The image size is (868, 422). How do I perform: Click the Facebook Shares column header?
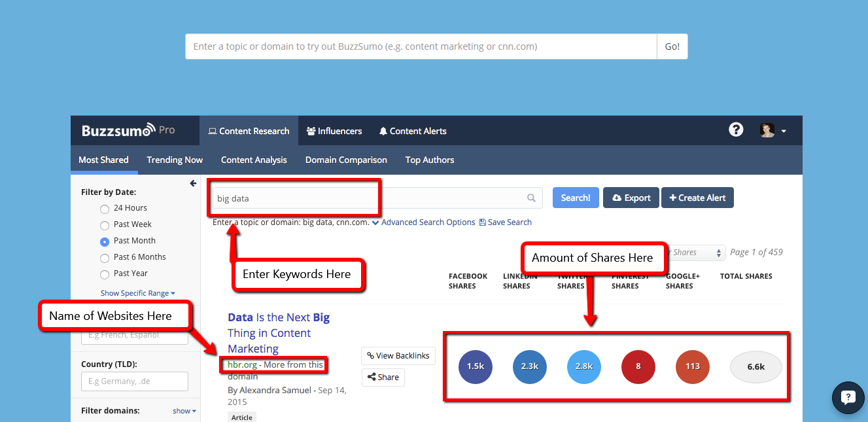(x=468, y=281)
